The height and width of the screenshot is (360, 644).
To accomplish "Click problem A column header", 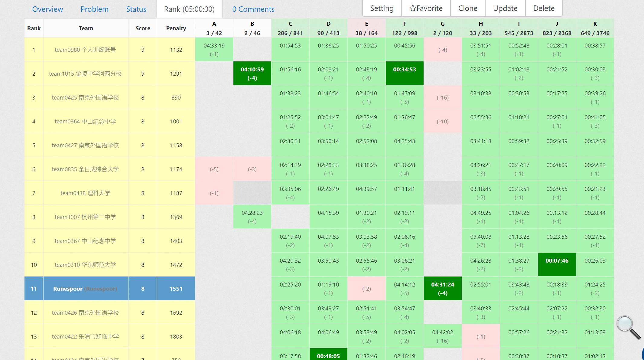I will [214, 24].
